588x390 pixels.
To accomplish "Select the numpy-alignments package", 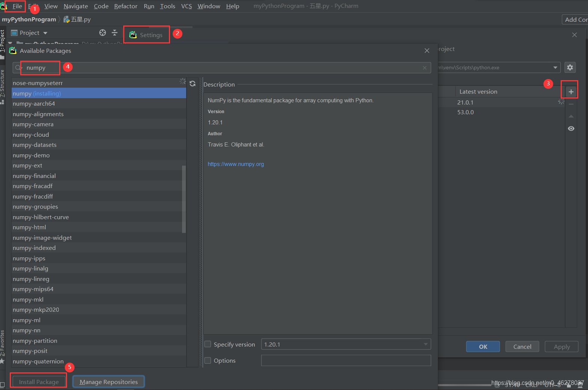I will pos(99,114).
